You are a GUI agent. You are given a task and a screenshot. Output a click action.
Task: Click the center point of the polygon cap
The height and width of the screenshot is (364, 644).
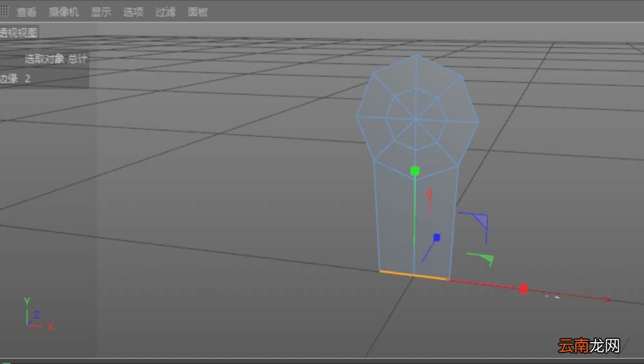(415, 120)
